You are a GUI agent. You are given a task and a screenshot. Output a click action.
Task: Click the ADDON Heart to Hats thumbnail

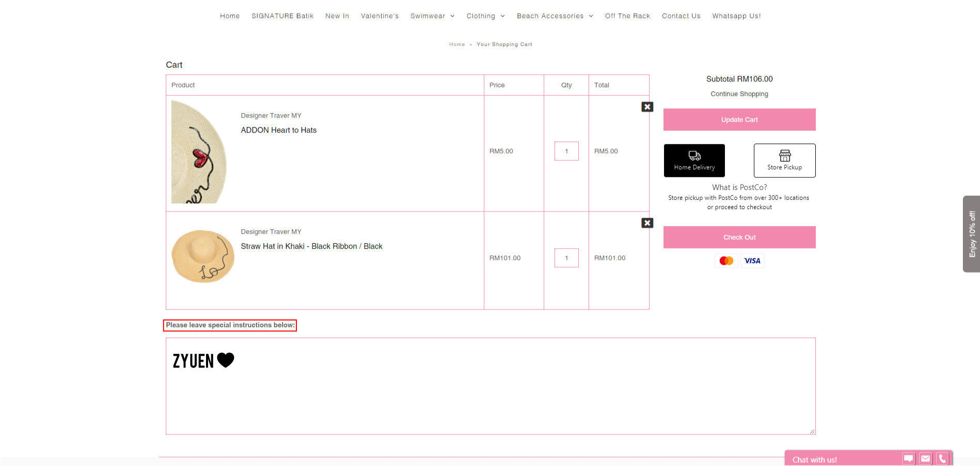coord(199,152)
